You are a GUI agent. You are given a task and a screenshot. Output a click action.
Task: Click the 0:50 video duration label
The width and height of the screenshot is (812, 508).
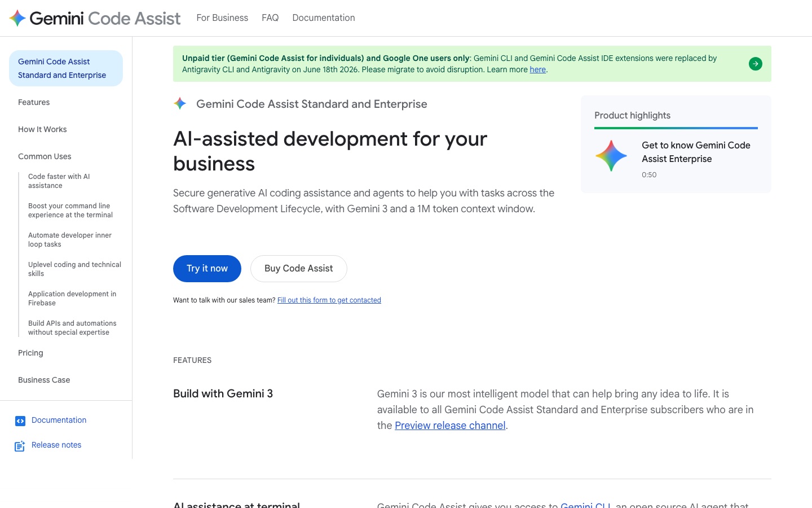[x=649, y=175]
